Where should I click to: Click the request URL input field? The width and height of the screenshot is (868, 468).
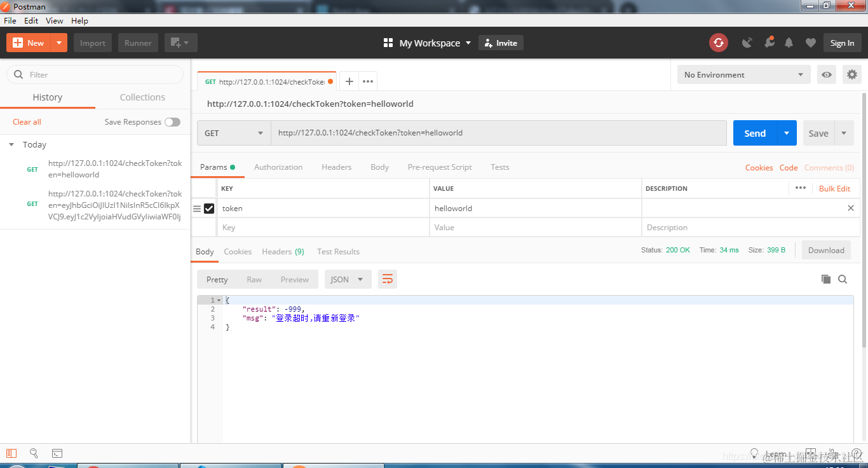[x=499, y=133]
